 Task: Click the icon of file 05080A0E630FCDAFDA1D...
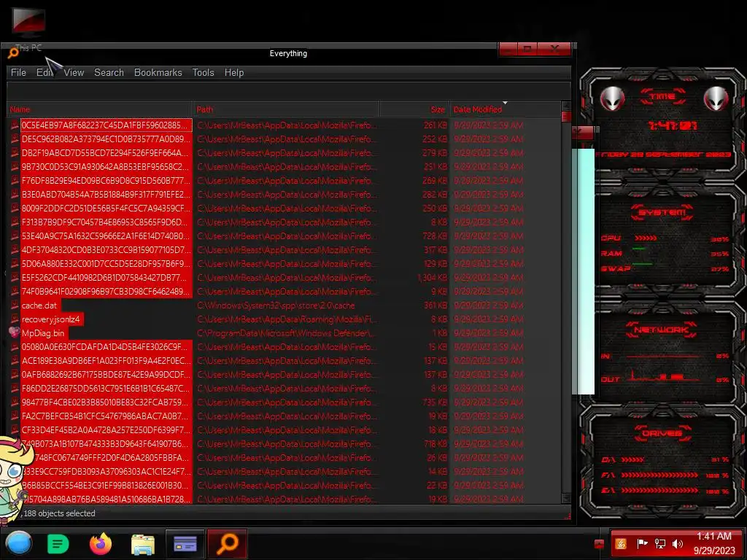point(15,346)
